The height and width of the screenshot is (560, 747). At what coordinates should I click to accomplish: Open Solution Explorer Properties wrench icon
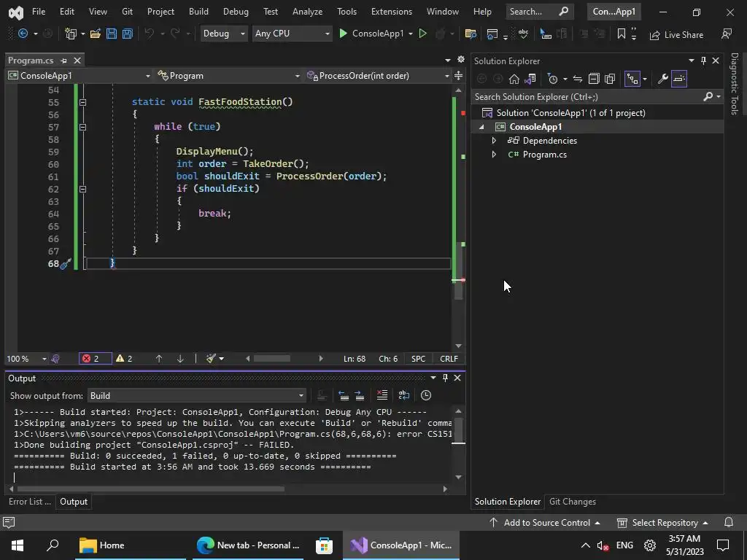[x=662, y=79]
